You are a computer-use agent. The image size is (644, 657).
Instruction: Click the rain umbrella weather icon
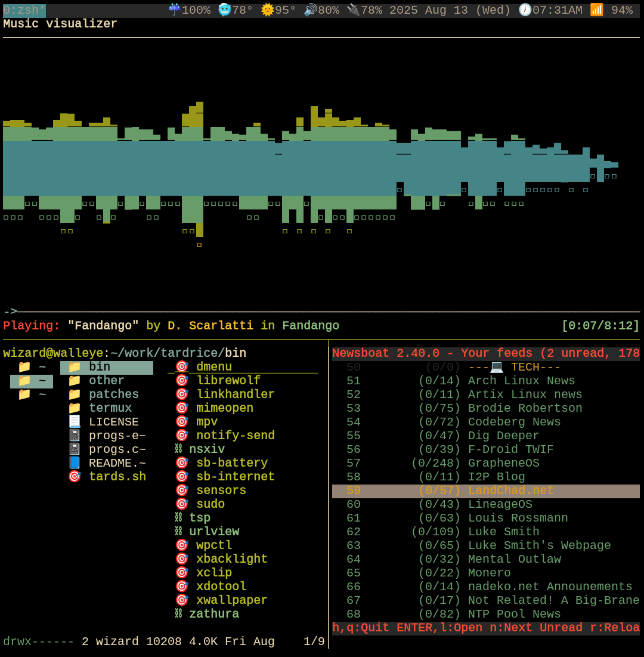(x=174, y=10)
